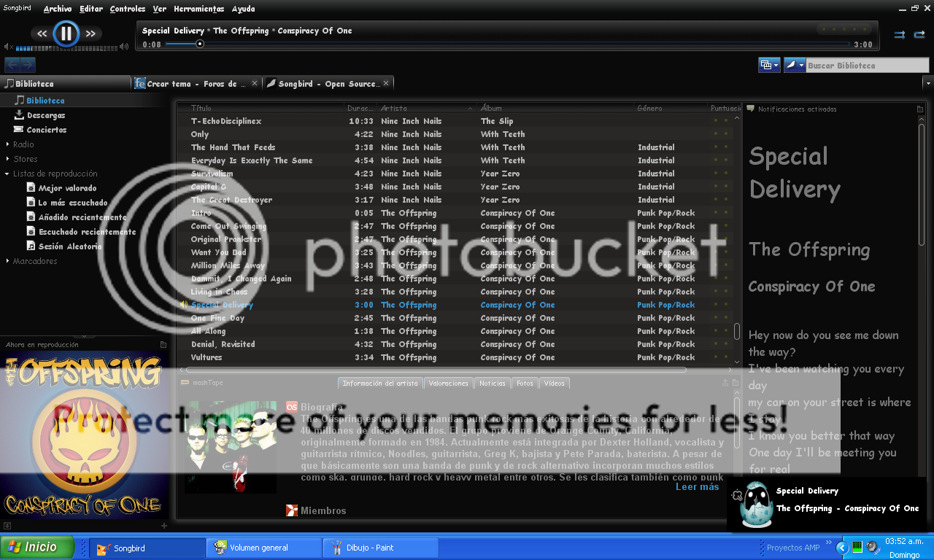
Task: Select the Songbird Open Source tab
Action: pyautogui.click(x=328, y=84)
